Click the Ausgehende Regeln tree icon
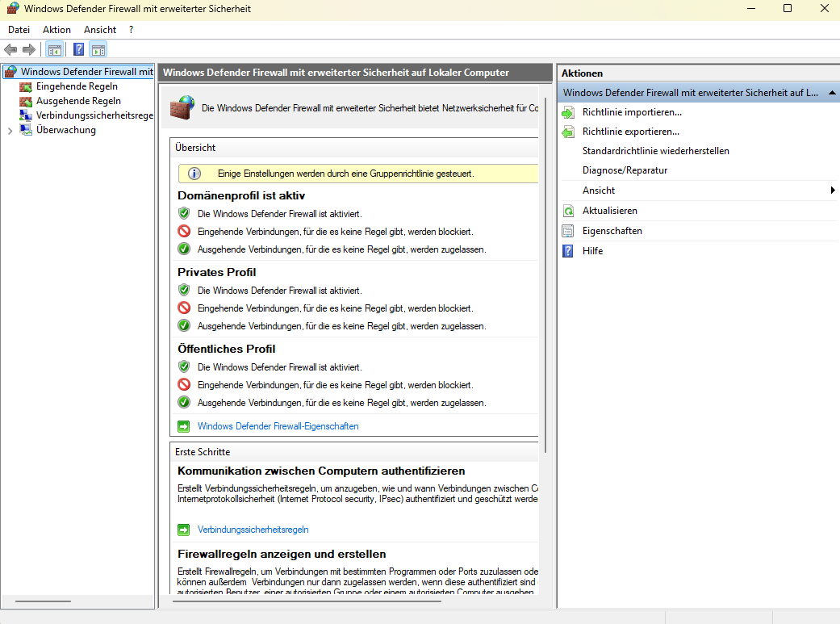 (26, 102)
